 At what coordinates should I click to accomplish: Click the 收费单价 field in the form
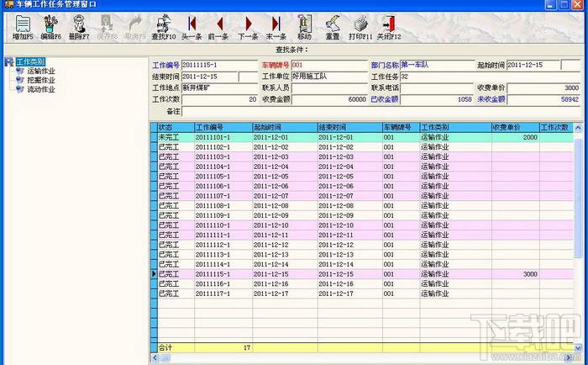(543, 87)
